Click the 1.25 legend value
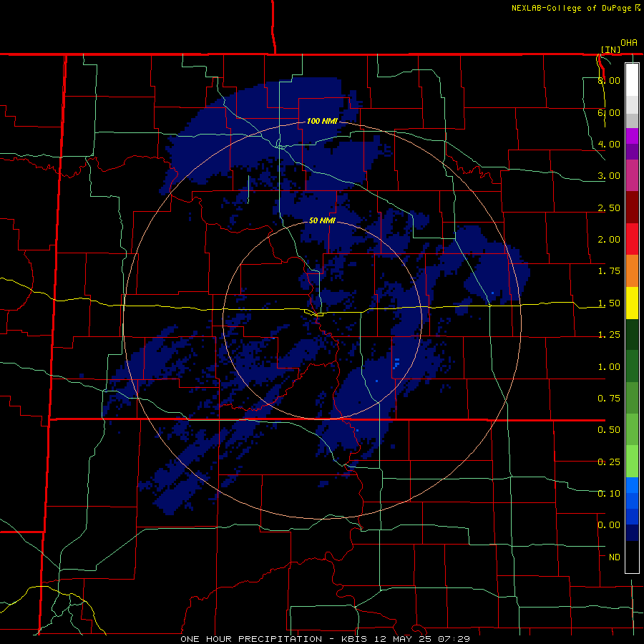The image size is (644, 644). (x=609, y=335)
